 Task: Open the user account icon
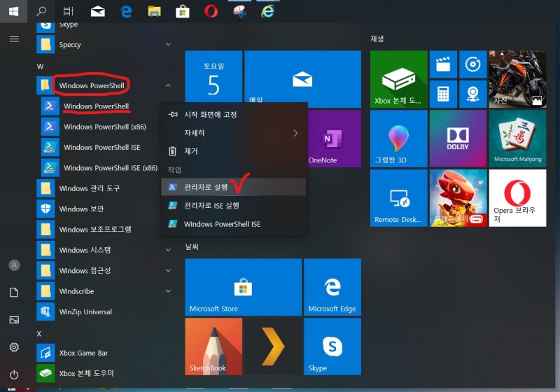tap(14, 265)
